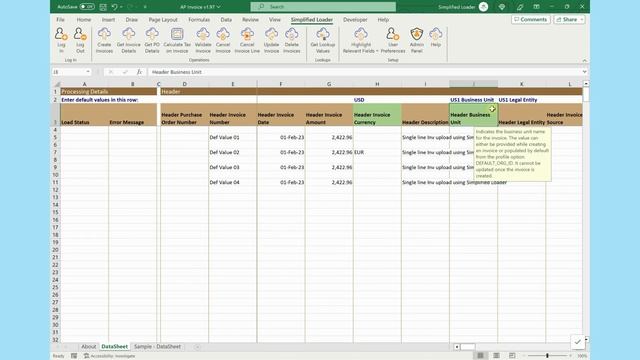
Task: Select the EUR currency cell
Action: tap(377, 152)
